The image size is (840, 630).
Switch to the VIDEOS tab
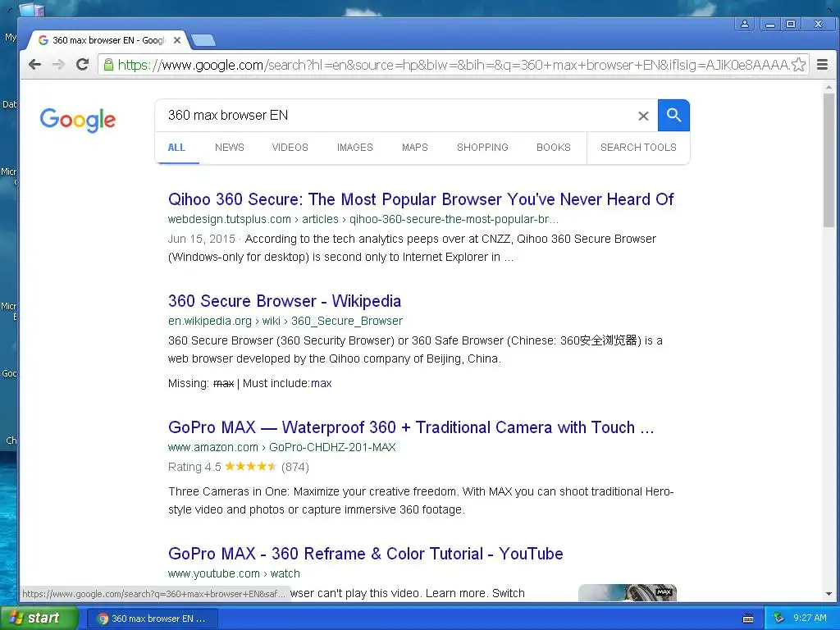pyautogui.click(x=290, y=148)
